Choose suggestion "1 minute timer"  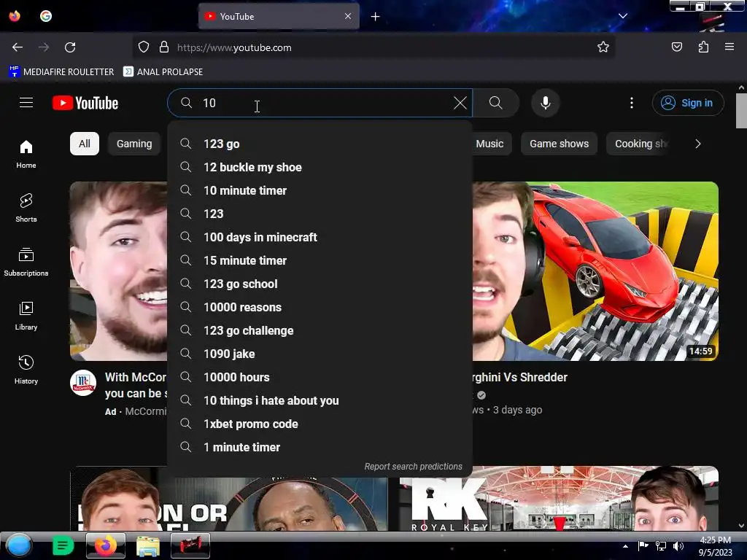point(320,447)
